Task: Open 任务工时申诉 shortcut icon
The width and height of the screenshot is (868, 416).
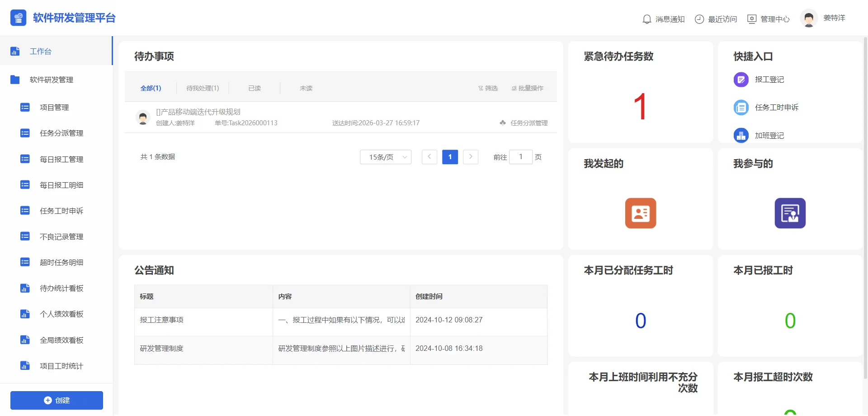Action: pyautogui.click(x=741, y=108)
